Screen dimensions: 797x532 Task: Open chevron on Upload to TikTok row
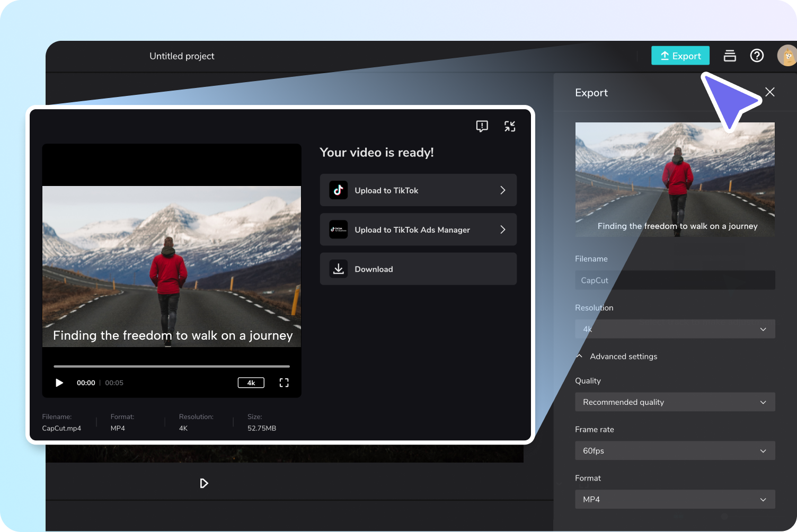point(503,190)
